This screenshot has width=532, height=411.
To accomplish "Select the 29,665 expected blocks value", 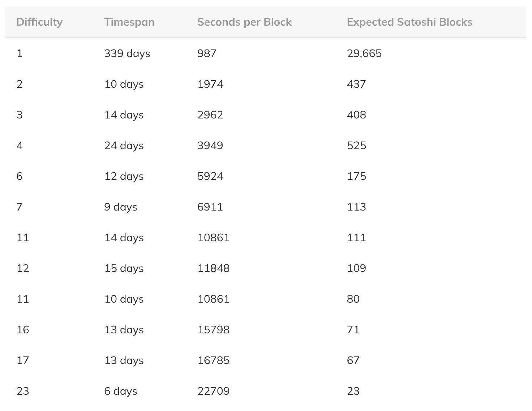I will tap(364, 53).
